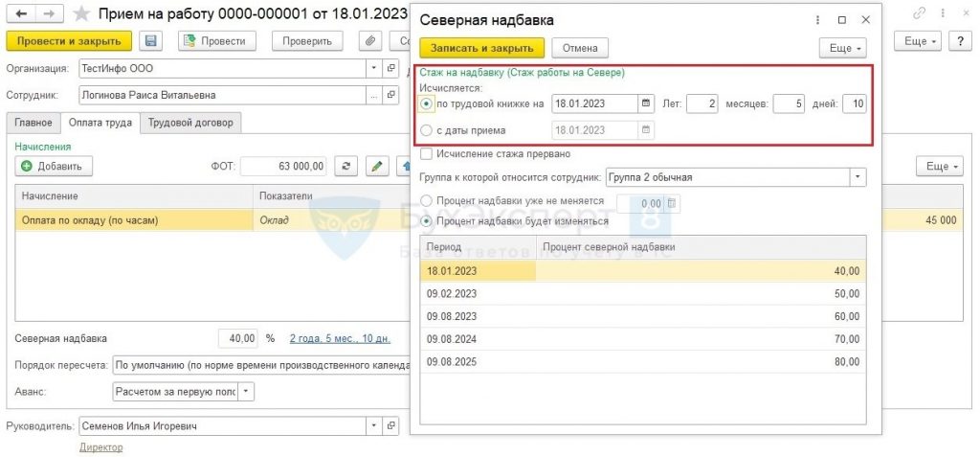This screenshot has height=457, width=980.
Task: Choose 'Процент надбавки будет изменяться'
Action: pyautogui.click(x=426, y=221)
